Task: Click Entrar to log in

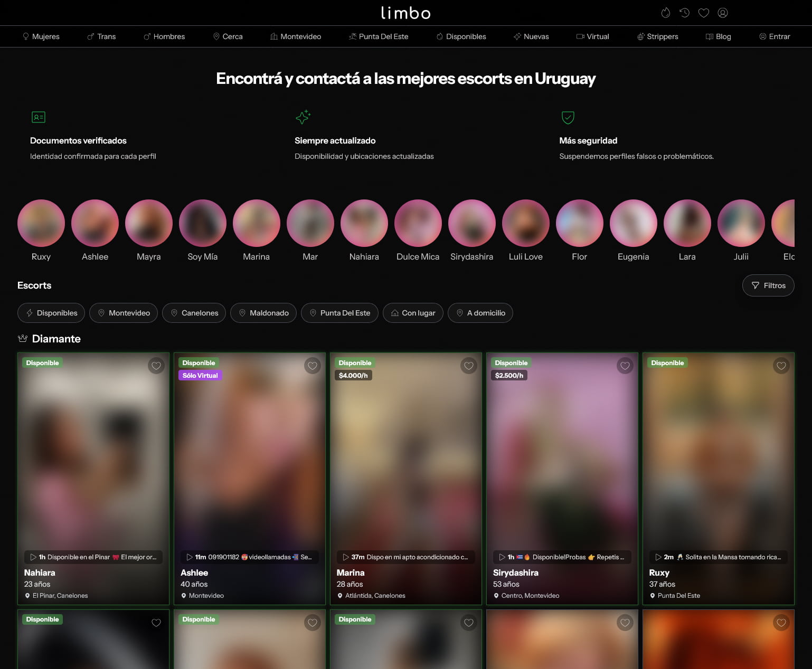Action: (775, 36)
